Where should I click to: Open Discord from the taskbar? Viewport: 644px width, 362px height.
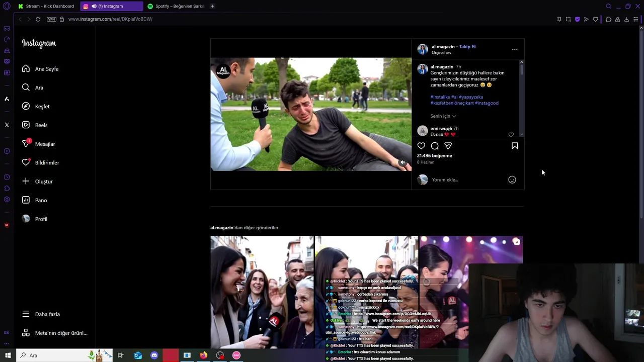(154, 355)
